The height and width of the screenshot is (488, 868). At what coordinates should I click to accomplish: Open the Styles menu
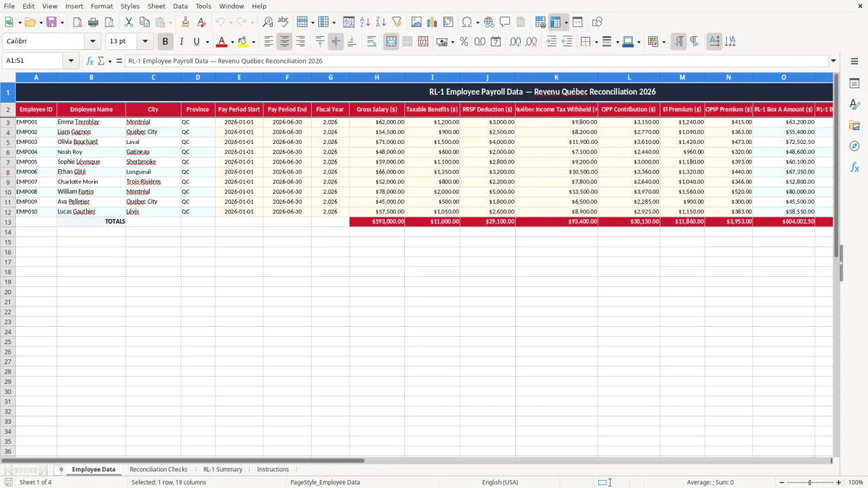[130, 6]
